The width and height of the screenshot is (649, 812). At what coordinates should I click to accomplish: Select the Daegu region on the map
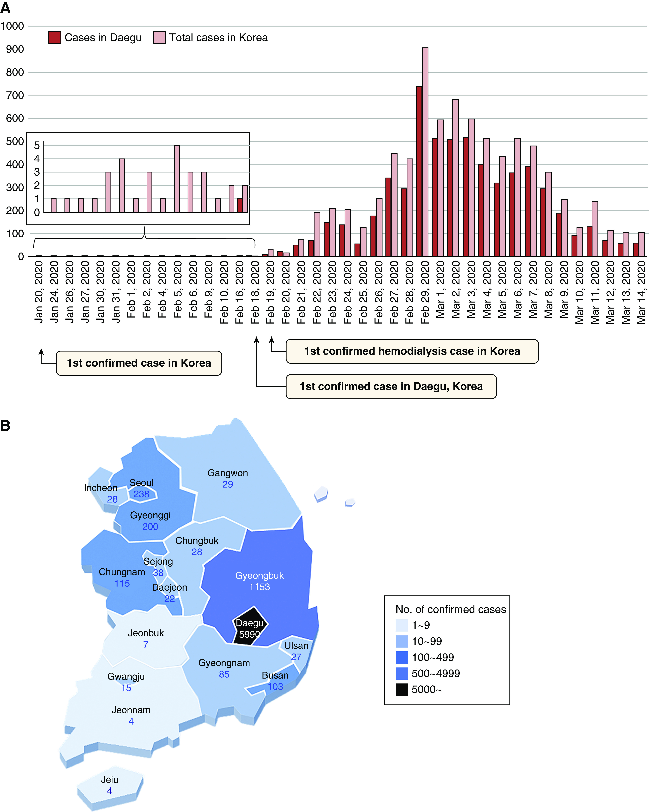[250, 626]
